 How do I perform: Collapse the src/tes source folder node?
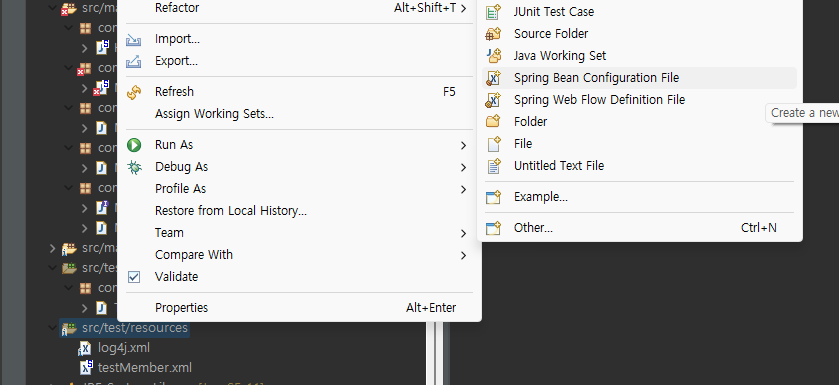(52, 267)
